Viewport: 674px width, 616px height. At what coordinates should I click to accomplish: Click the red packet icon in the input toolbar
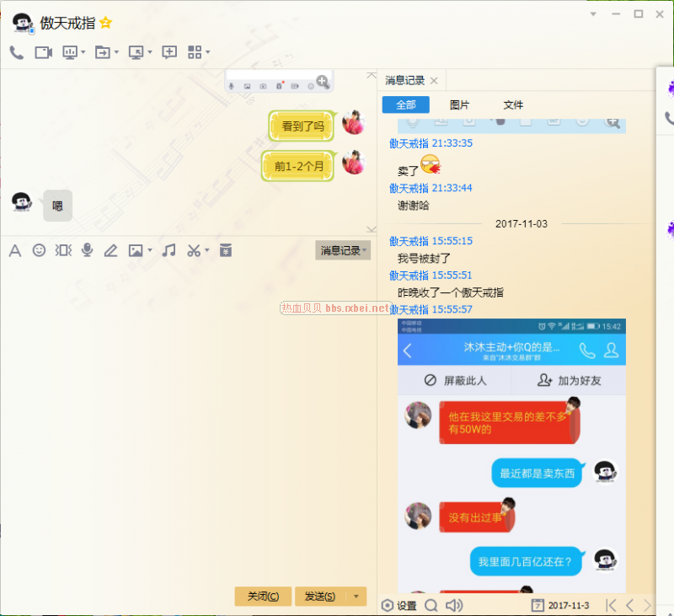tap(225, 250)
